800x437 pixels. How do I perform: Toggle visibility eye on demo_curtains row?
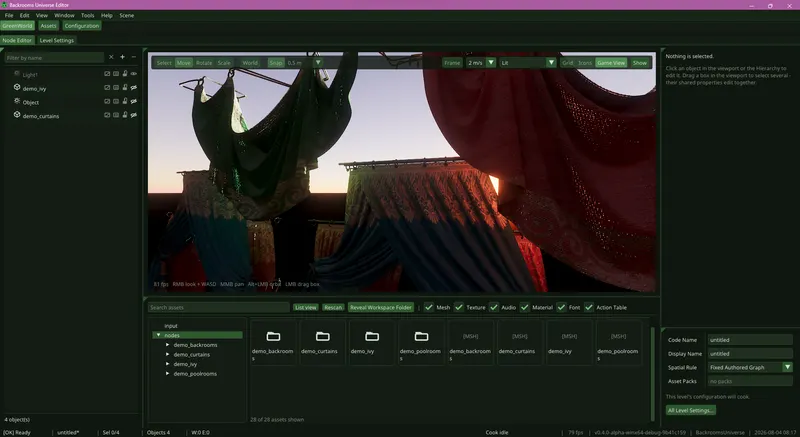click(134, 115)
